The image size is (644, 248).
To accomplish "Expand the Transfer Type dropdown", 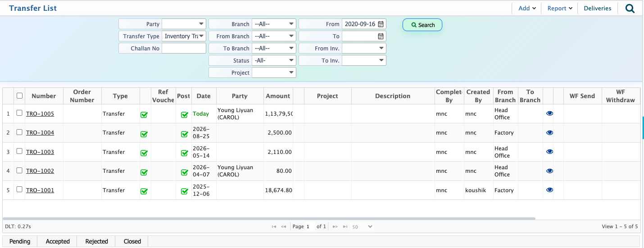I will coord(184,36).
